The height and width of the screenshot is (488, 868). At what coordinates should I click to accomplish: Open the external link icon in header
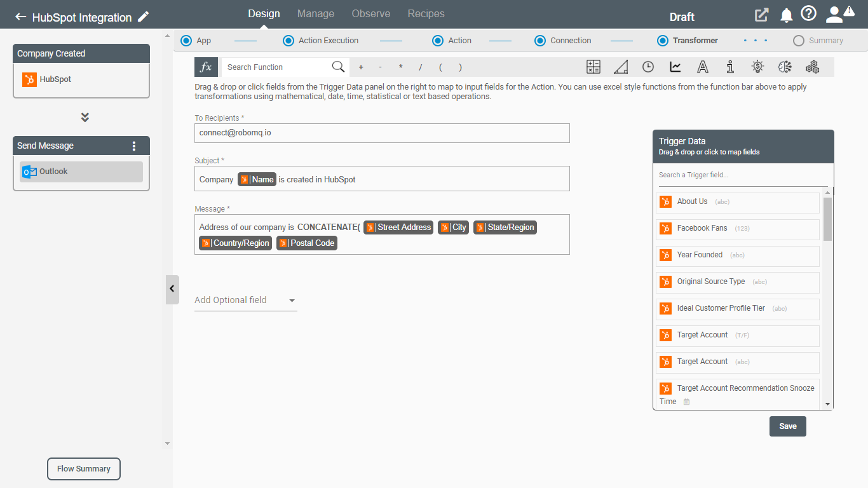761,15
